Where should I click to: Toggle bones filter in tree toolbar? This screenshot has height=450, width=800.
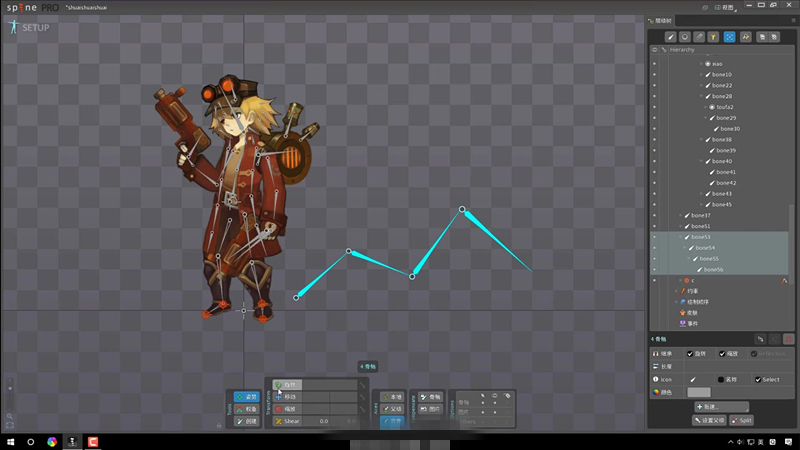[670, 37]
